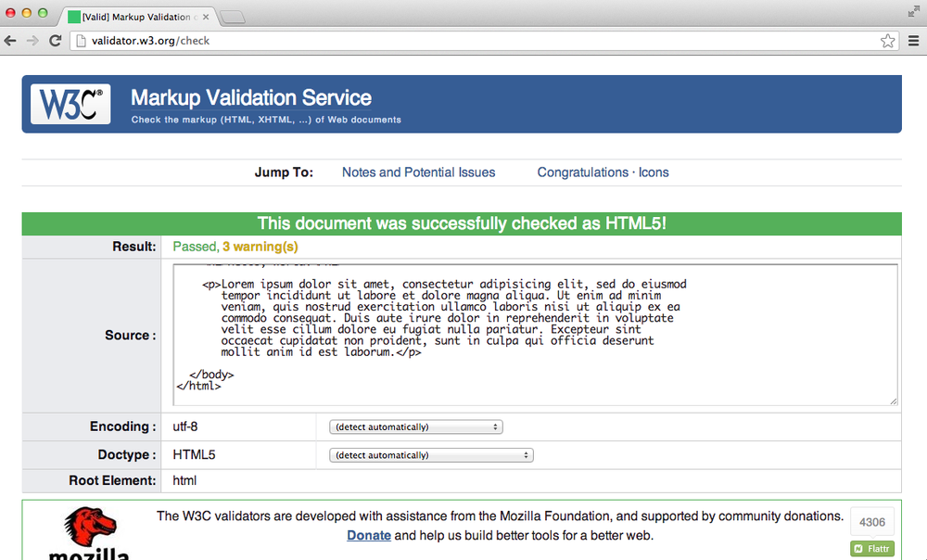Viewport: 927px width, 560px height.
Task: Open the Encoding detection dropdown
Action: (415, 426)
